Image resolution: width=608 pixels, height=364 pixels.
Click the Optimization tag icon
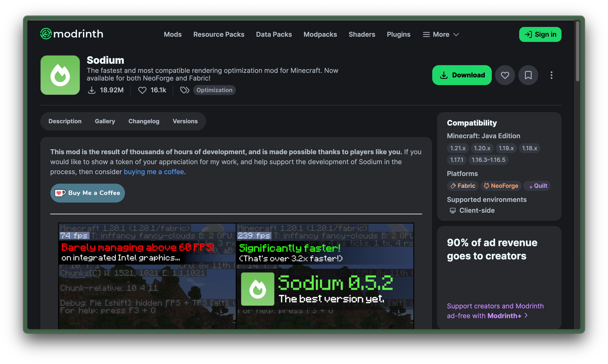185,90
